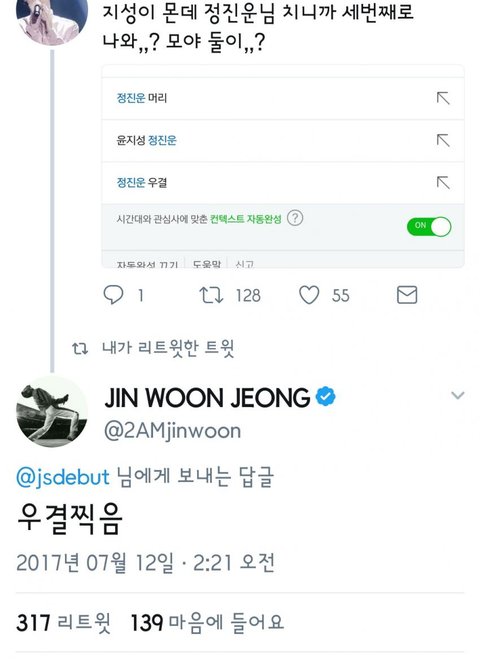Select the 정진운 우결 search suggestion

[x=283, y=183]
